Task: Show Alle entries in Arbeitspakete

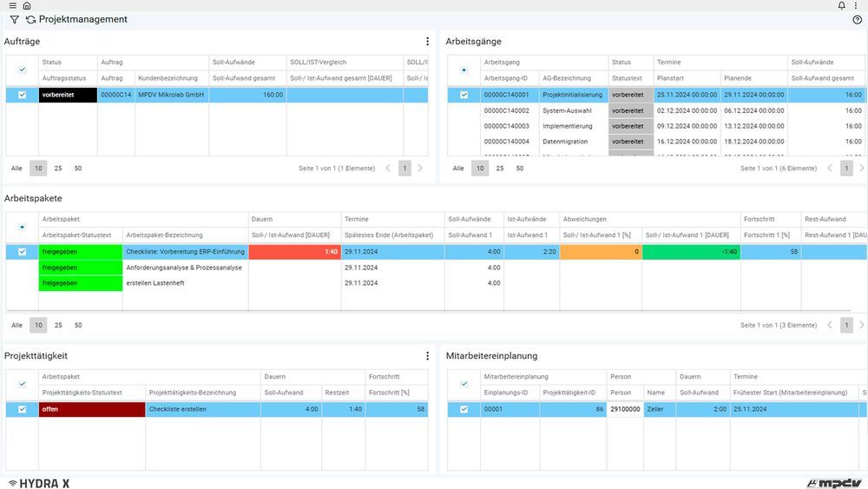Action: click(16, 325)
